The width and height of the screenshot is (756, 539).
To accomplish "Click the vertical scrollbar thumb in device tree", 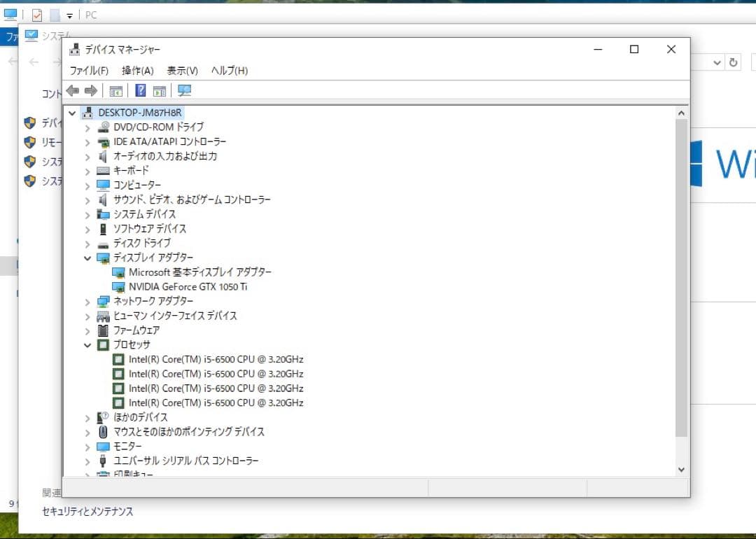I will [681, 278].
